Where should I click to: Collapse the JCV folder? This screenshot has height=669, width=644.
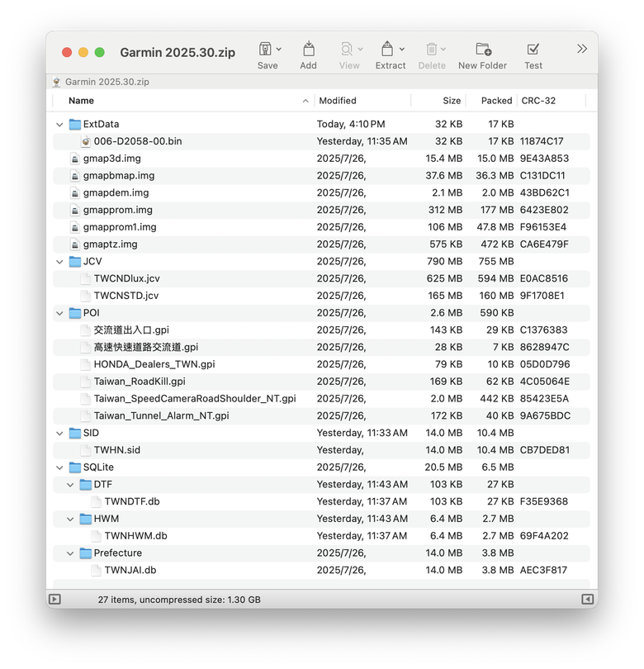coord(59,262)
